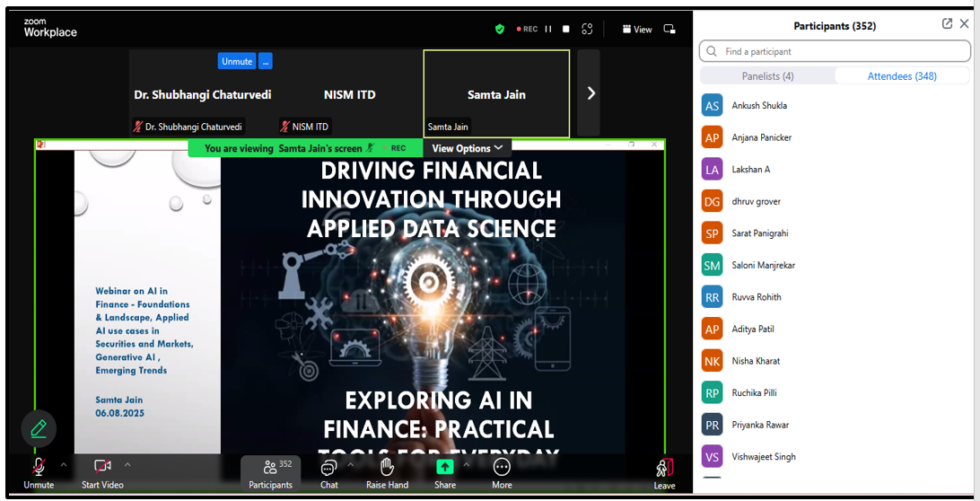980x501 pixels.
Task: Click the green encryption shield icon
Action: pos(500,29)
